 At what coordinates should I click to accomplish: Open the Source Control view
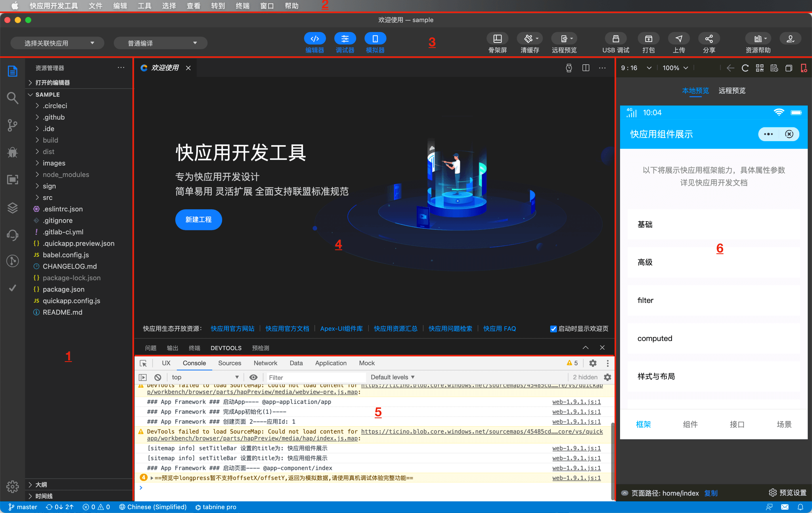(12, 125)
